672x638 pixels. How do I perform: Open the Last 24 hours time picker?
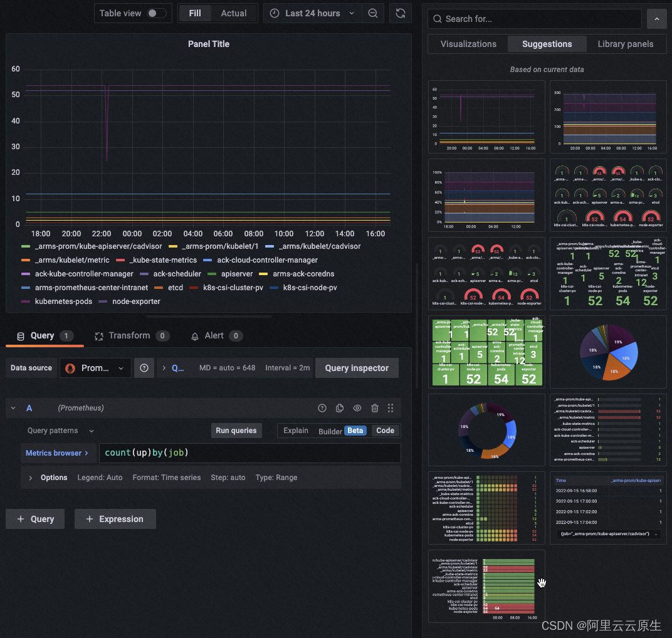[x=313, y=13]
